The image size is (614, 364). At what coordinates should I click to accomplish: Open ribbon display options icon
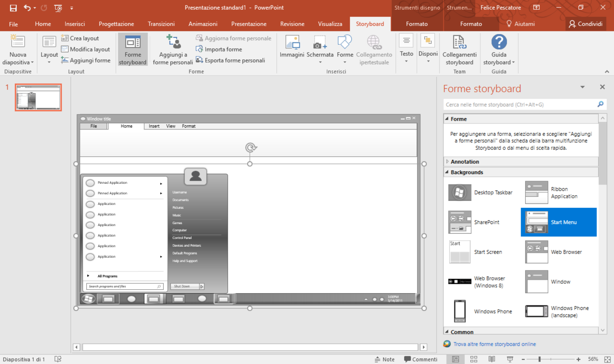coord(536,8)
